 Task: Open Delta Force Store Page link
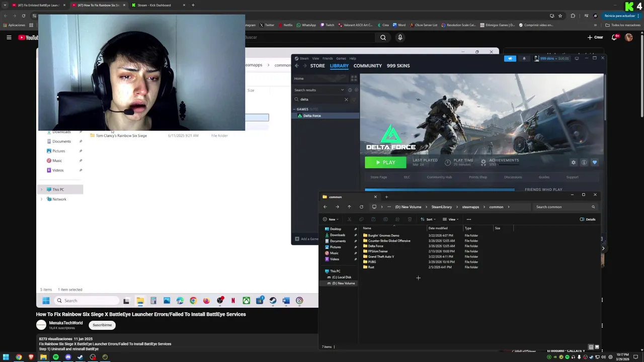(379, 177)
